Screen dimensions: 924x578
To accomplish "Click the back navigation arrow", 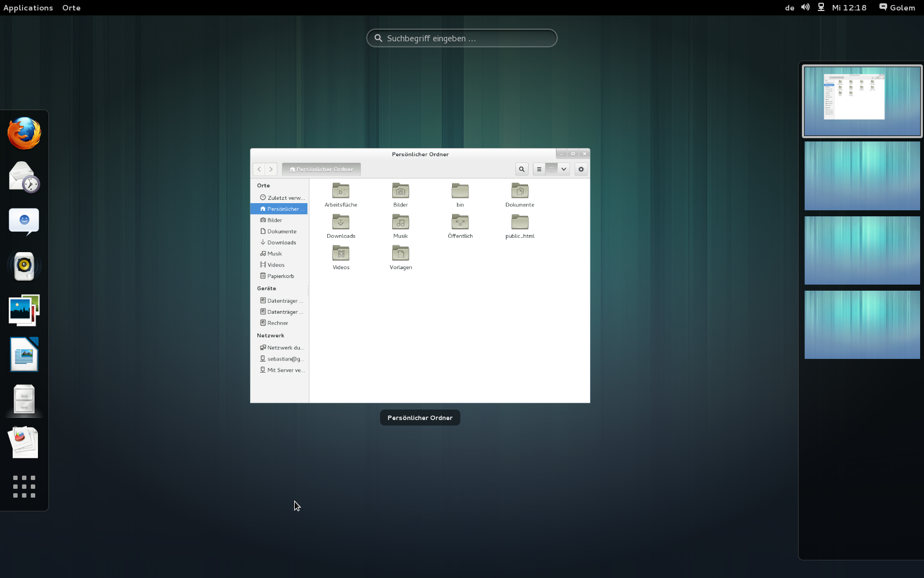I will [x=258, y=169].
